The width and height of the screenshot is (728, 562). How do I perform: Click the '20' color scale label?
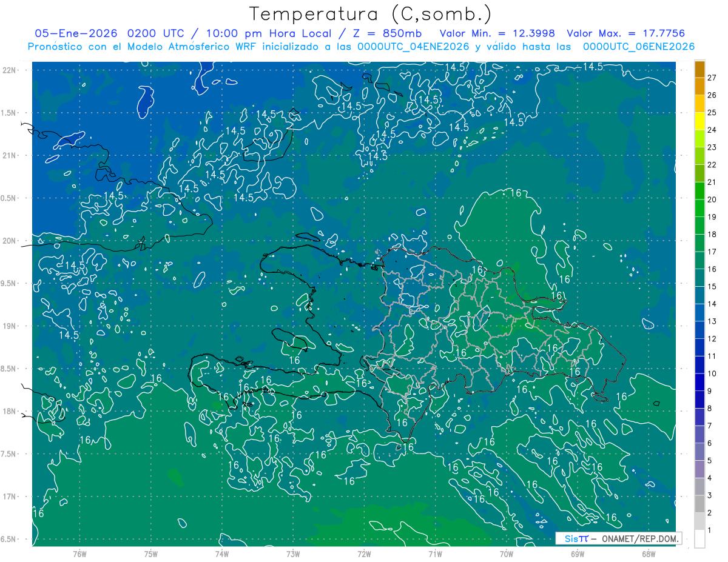coord(712,199)
